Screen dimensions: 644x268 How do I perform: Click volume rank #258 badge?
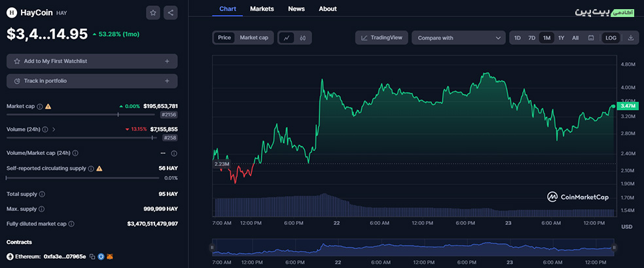click(x=170, y=138)
